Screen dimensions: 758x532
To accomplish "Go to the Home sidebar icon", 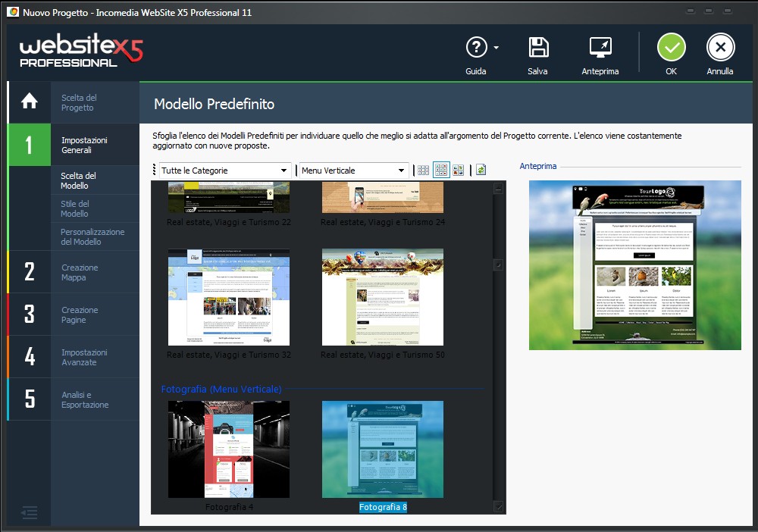I will [30, 102].
